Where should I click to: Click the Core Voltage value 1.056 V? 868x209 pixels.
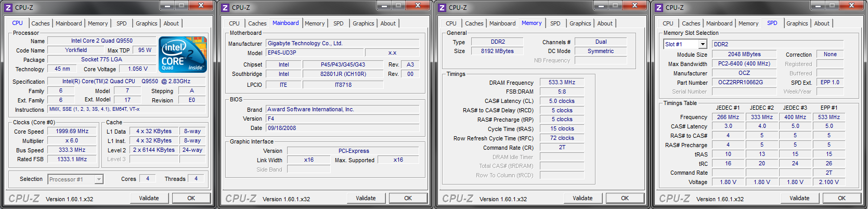[138, 69]
